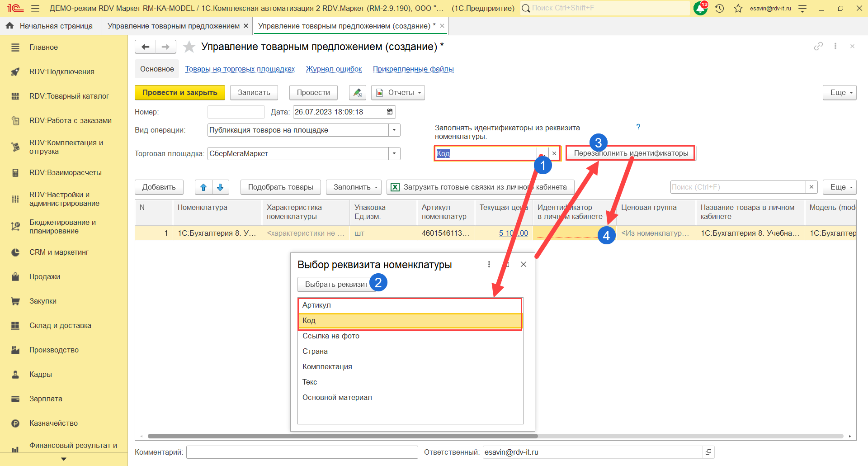
Task: Open the Заполнить dropdown button
Action: [x=353, y=187]
